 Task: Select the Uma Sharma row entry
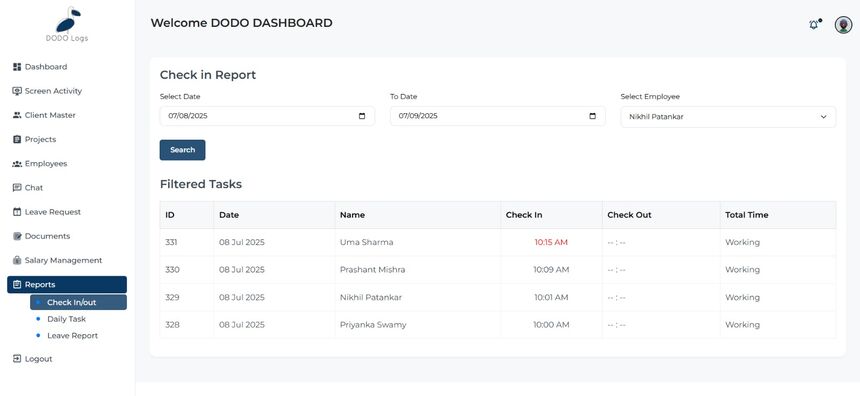tap(497, 242)
